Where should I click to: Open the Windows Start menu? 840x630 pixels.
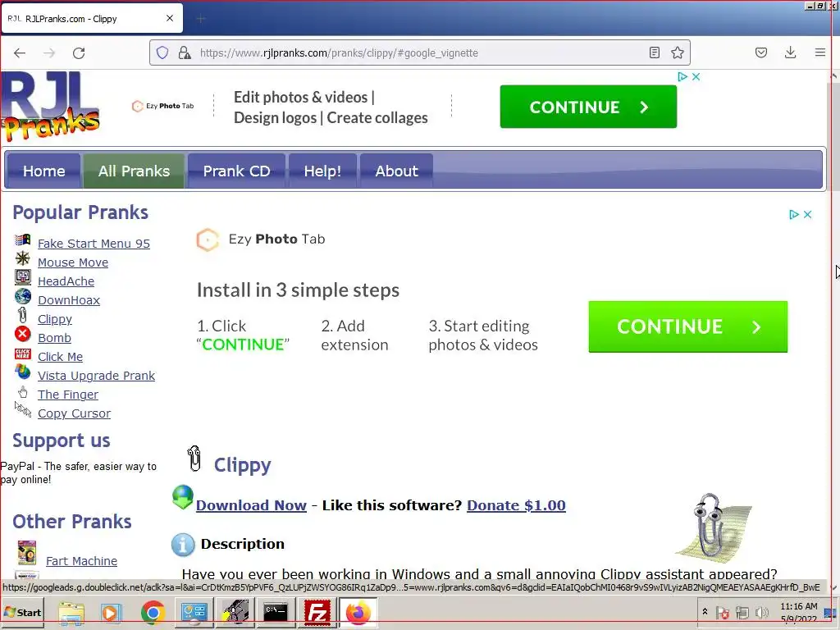[x=22, y=612]
